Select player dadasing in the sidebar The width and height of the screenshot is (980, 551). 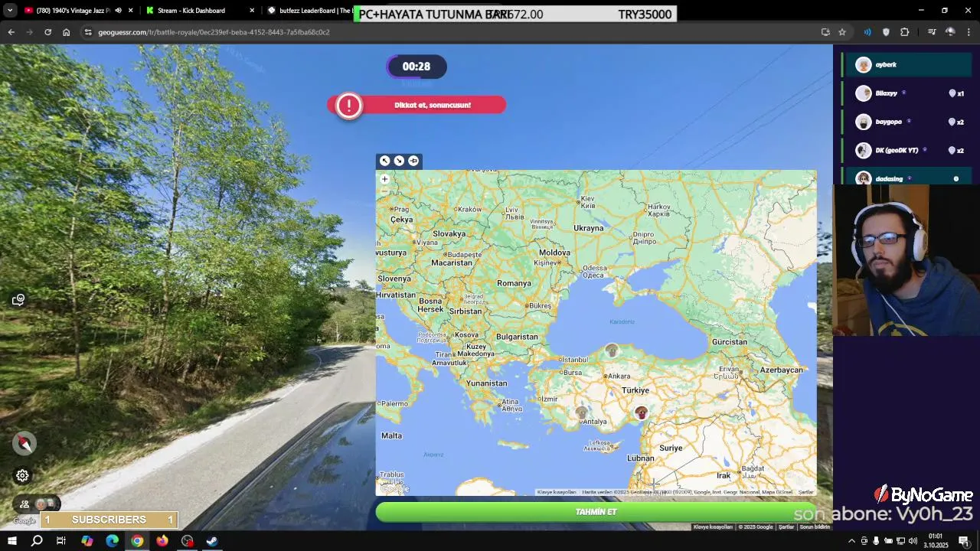point(906,178)
